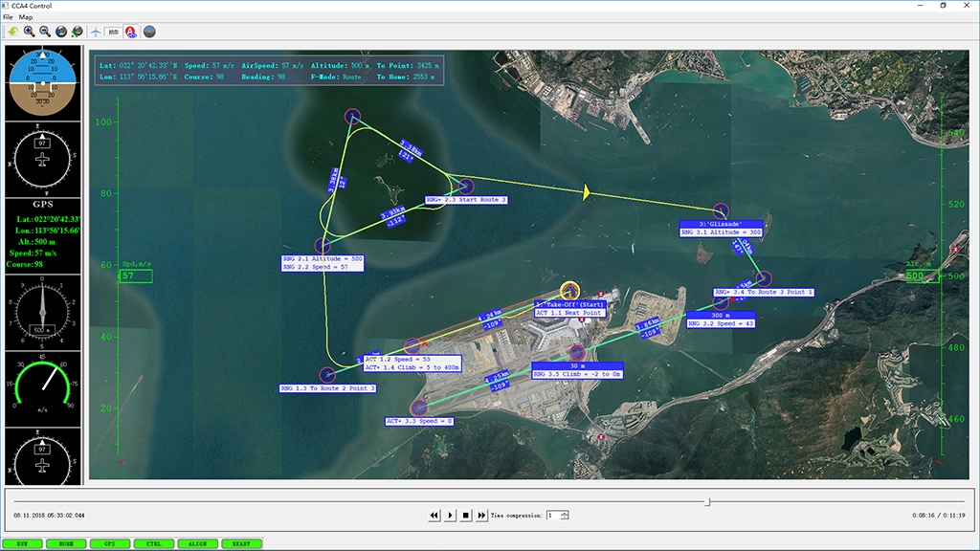Click the globe map icon
The image size is (980, 551).
[x=61, y=32]
